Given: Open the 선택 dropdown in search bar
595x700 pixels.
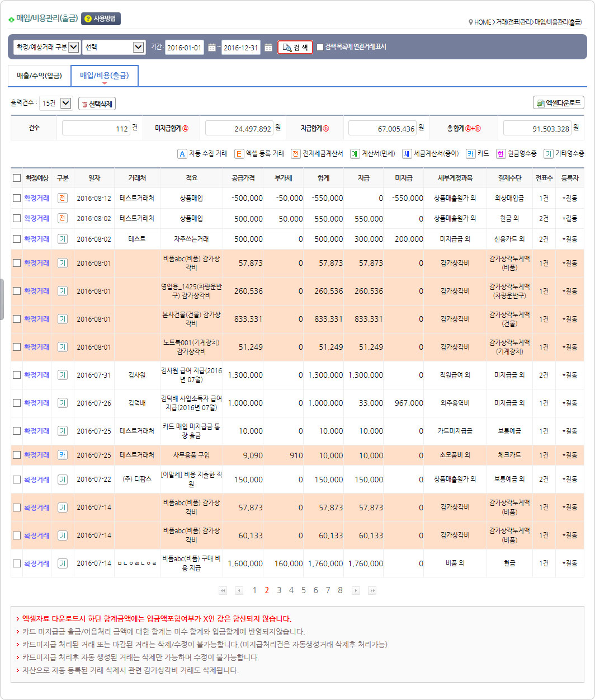Looking at the screenshot, I should click(x=114, y=48).
